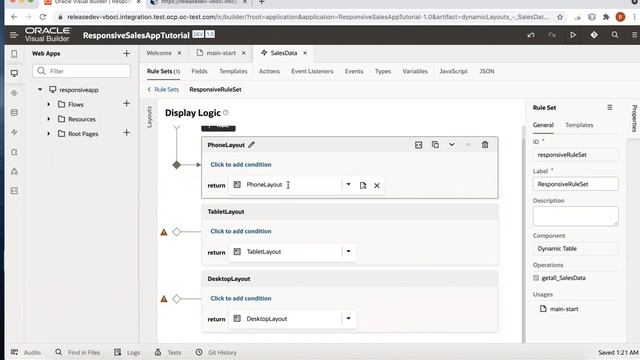Viewport: 640px width, 360px height.
Task: Edit the PhoneLayout rule name pencil
Action: [x=251, y=144]
